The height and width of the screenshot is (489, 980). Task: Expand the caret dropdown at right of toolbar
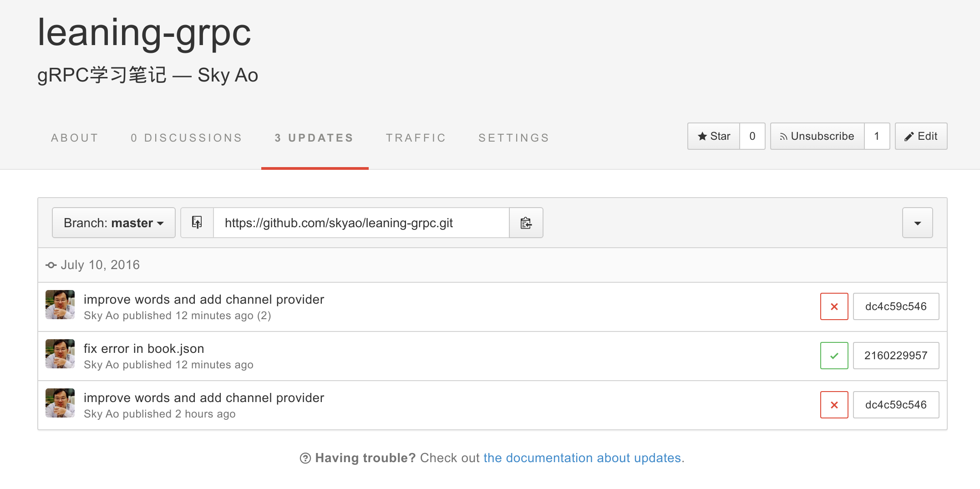click(917, 223)
